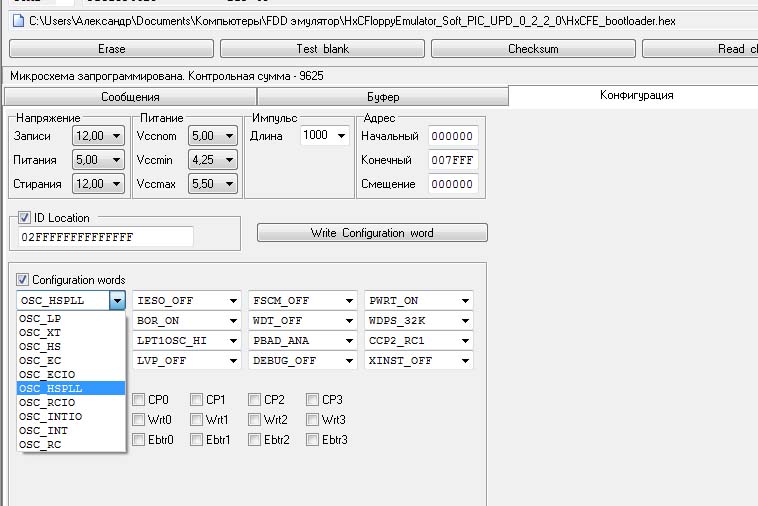This screenshot has height=506, width=758.
Task: Click the Test blank button
Action: pos(322,49)
